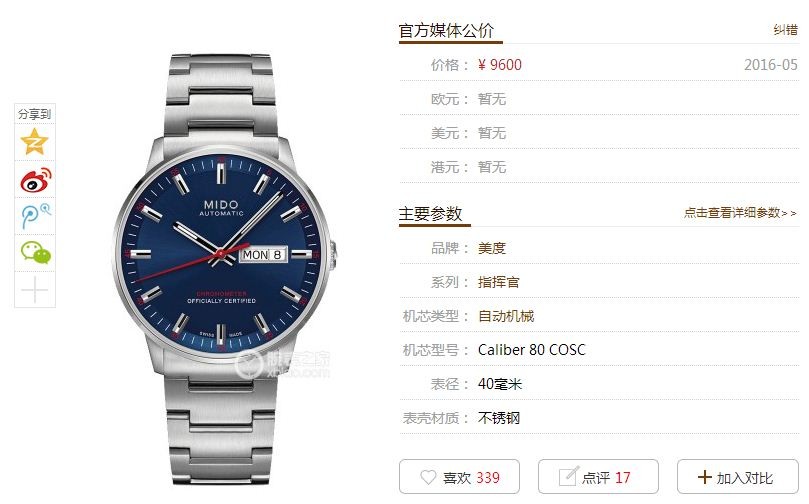
Task: Share via WeChat icon
Action: (35, 252)
